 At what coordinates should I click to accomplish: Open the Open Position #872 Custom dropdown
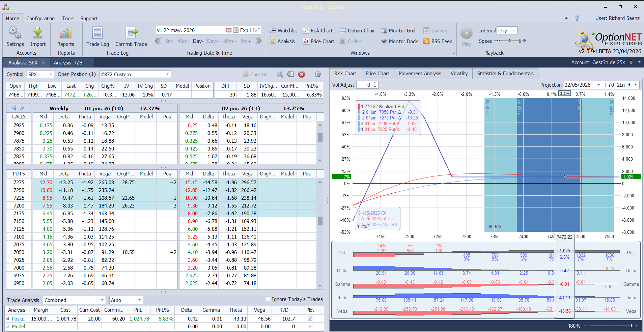[x=168, y=74]
